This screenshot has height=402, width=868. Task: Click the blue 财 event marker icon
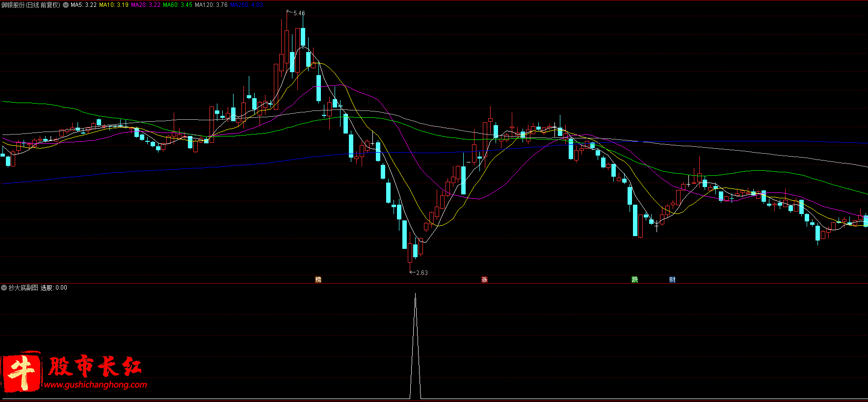pyautogui.click(x=672, y=280)
